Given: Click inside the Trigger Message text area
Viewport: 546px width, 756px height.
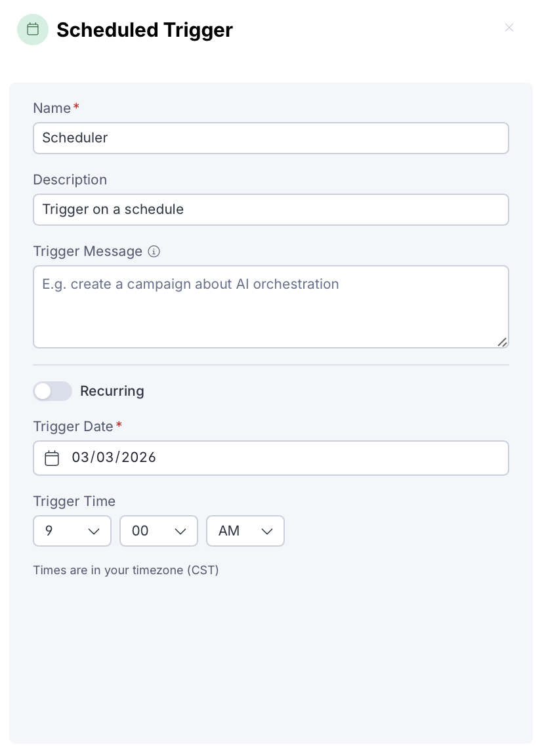Looking at the screenshot, I should pyautogui.click(x=270, y=306).
